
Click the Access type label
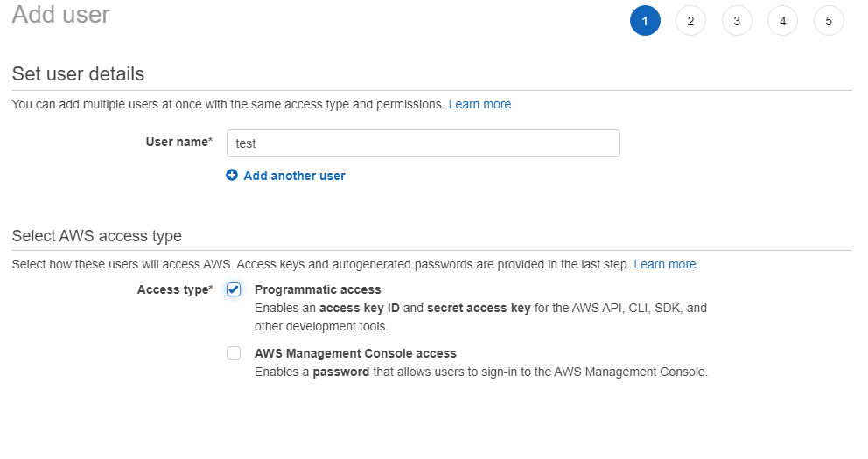point(174,289)
